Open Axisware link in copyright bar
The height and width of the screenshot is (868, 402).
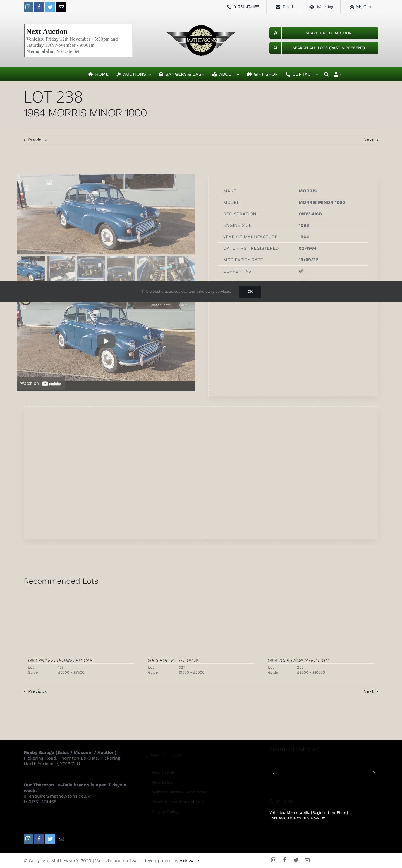[189, 860]
